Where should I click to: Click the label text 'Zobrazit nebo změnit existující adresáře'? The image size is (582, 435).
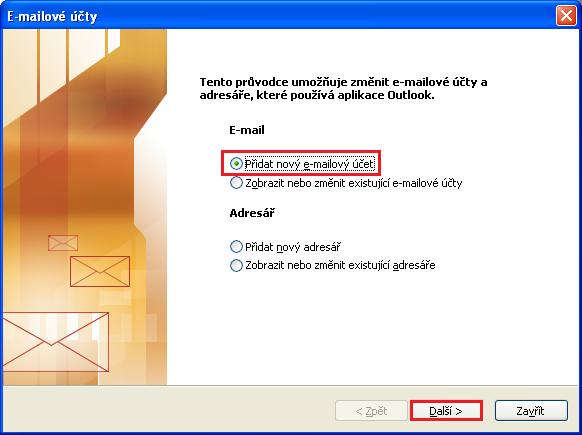(x=340, y=265)
